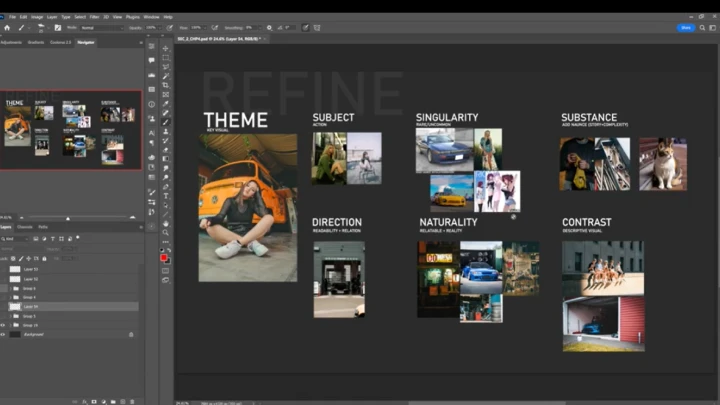Select the Brush tool in toolbar

point(166,122)
